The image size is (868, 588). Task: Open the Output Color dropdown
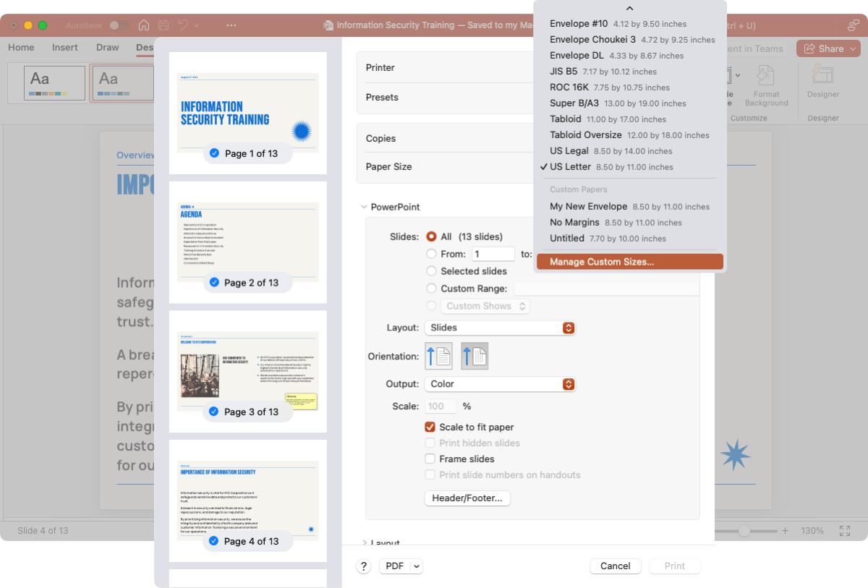(500, 384)
